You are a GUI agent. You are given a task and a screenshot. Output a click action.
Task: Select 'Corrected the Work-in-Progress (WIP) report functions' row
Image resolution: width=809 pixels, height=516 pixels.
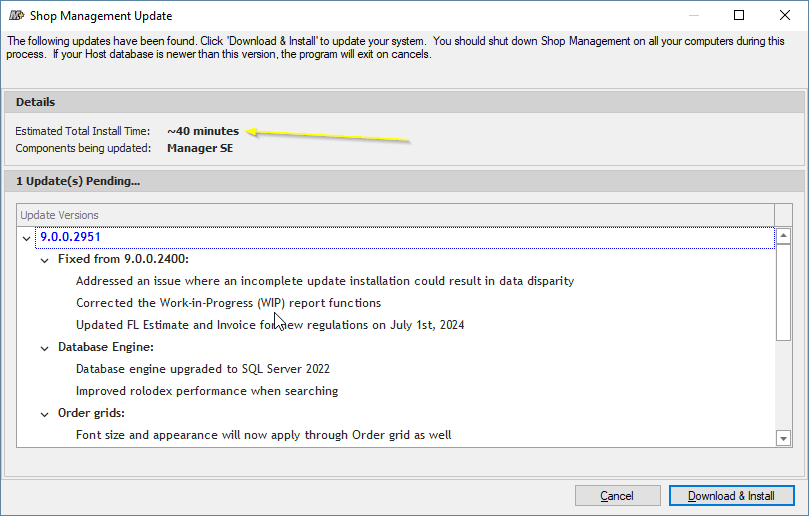coord(229,303)
